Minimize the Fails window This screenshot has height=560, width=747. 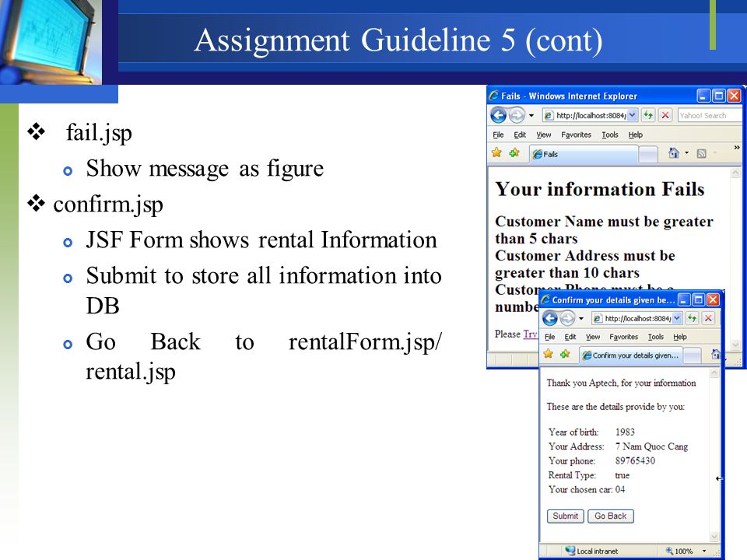tap(703, 96)
